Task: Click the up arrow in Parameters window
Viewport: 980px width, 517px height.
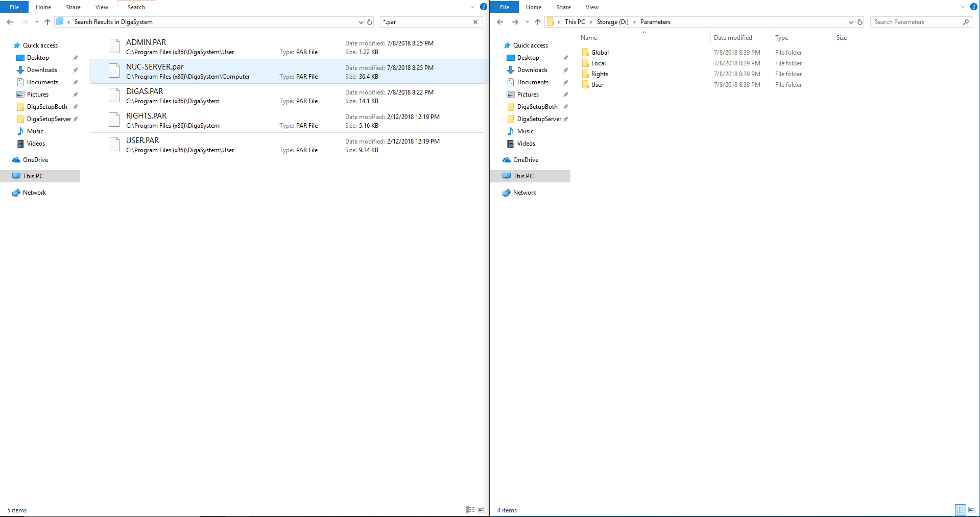Action: (x=538, y=22)
